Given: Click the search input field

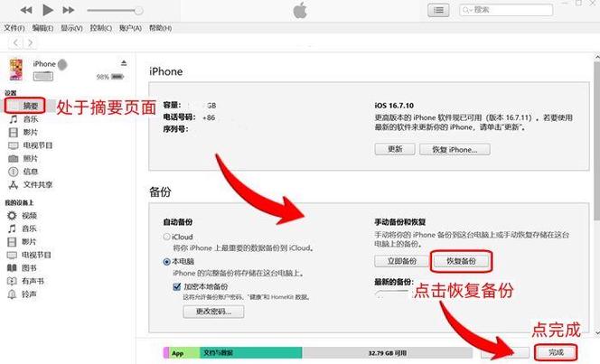Looking at the screenshot, I should click(x=506, y=10).
